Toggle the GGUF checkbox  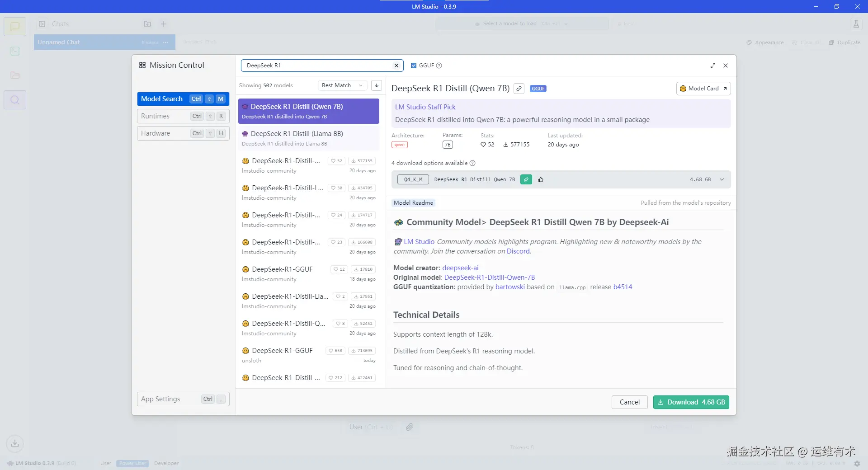pos(413,66)
